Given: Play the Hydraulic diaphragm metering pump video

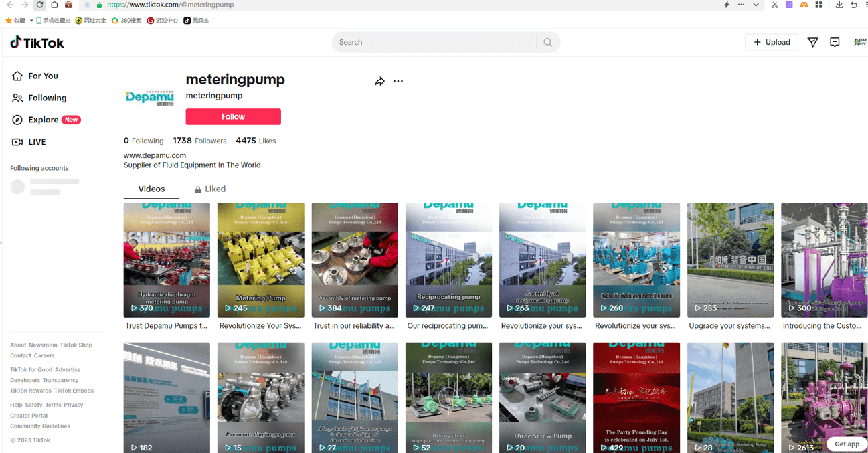Looking at the screenshot, I should (167, 260).
